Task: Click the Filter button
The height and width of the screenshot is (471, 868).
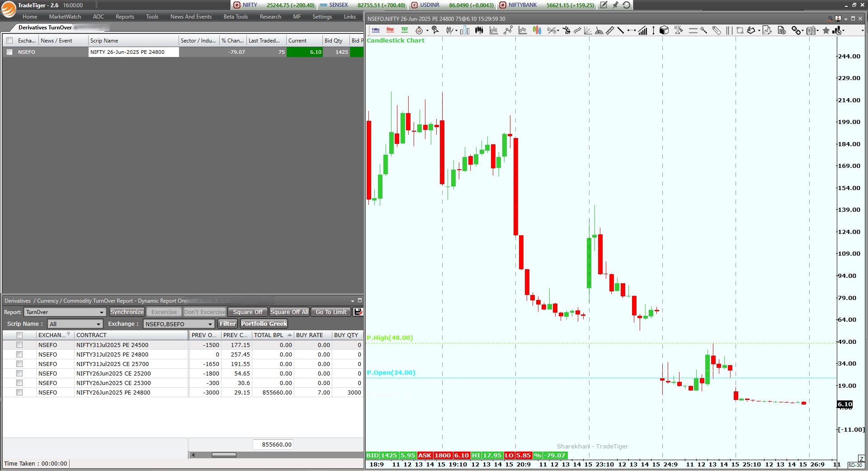Action: pyautogui.click(x=228, y=324)
